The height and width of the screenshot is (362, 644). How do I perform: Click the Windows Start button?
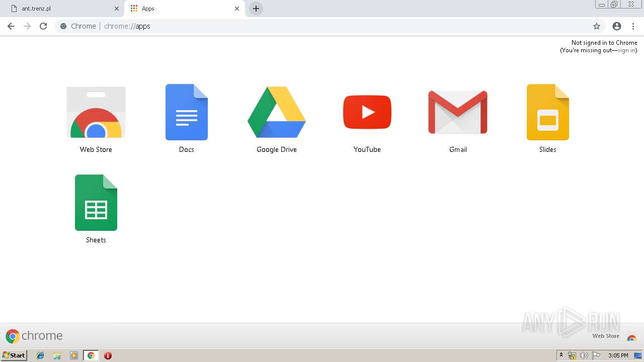[14, 355]
